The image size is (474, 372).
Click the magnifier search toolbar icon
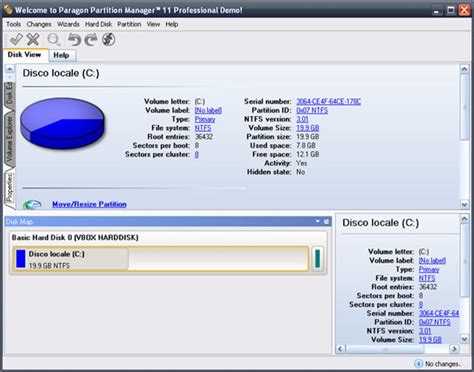(53, 40)
